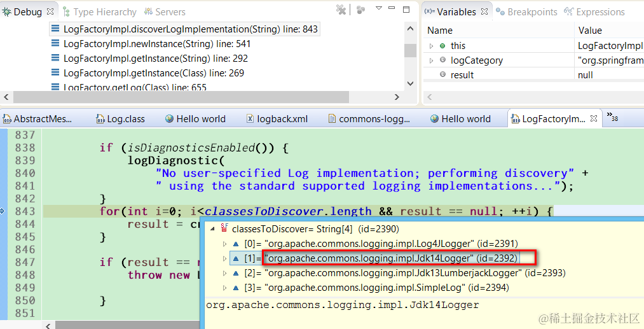Select the result variable row
644x329 pixels.
[x=533, y=74]
